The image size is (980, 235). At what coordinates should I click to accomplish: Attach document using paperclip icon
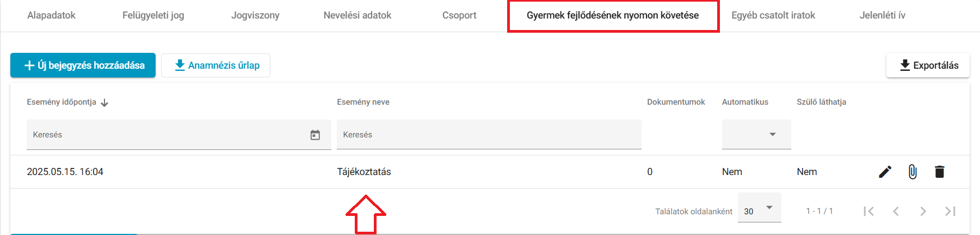[913, 172]
